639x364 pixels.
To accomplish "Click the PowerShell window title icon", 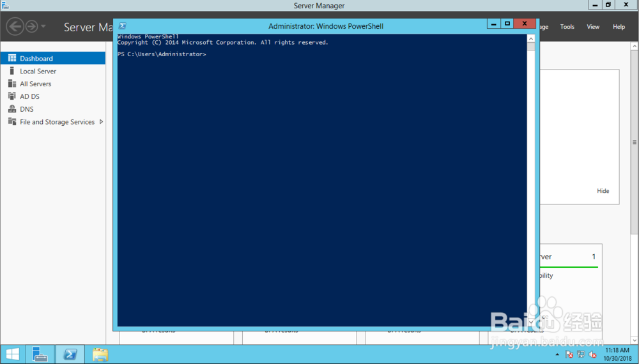I will [122, 26].
